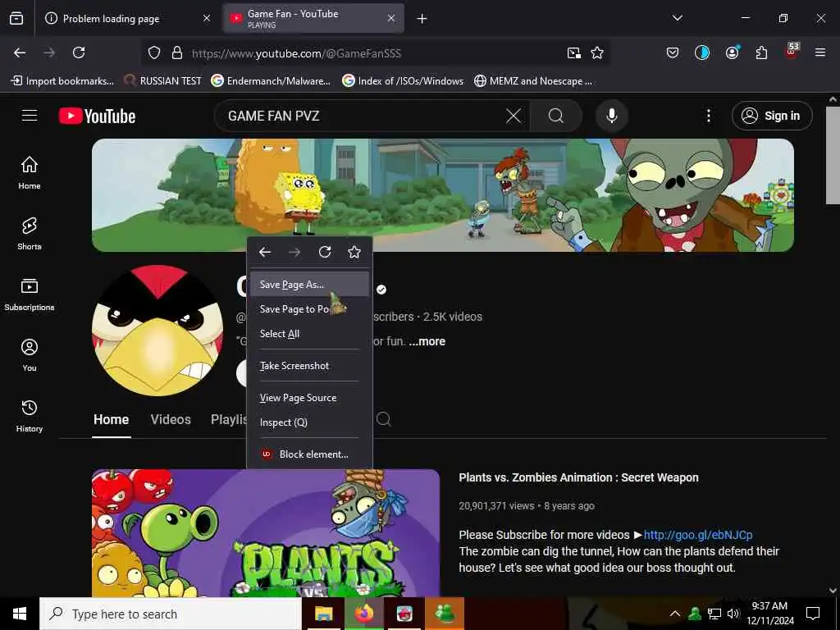The width and height of the screenshot is (840, 630).
Task: Open Pocket save icon in toolbar
Action: click(x=673, y=52)
